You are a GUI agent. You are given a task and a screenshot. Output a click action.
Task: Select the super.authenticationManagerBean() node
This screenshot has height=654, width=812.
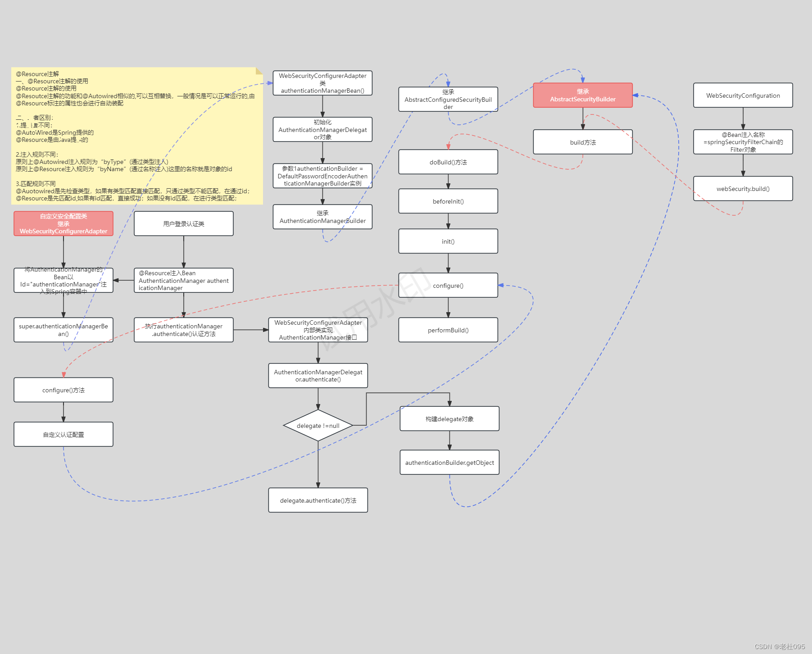click(64, 330)
